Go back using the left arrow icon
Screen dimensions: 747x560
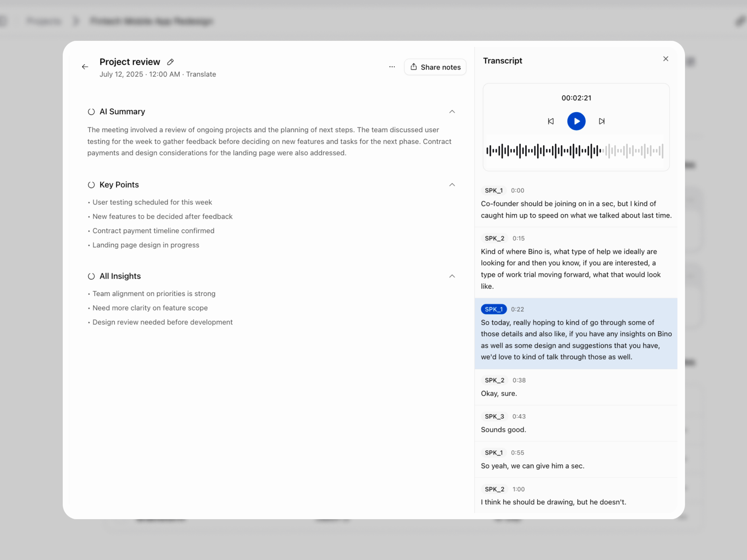(85, 67)
